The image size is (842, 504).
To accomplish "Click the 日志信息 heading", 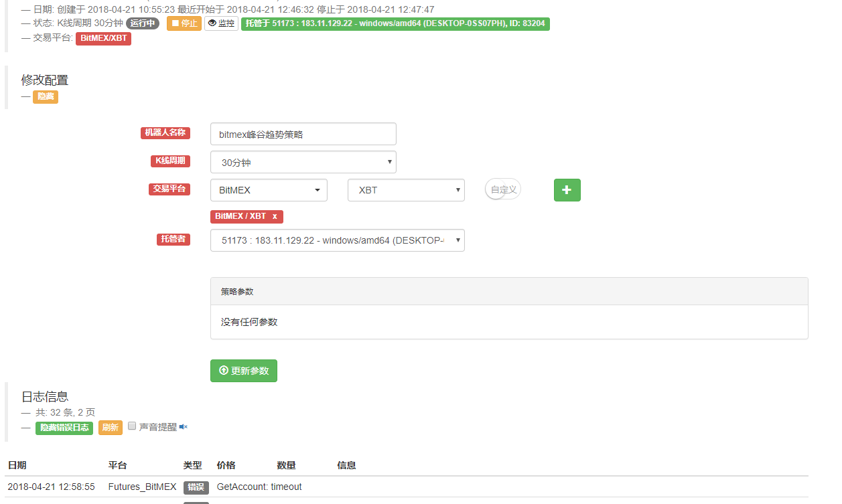I will pyautogui.click(x=45, y=397).
